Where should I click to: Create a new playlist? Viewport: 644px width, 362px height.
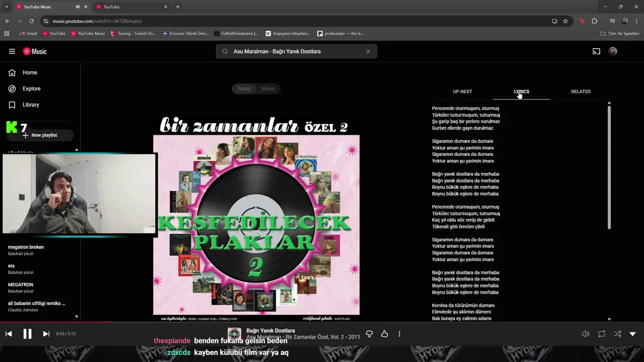pyautogui.click(x=39, y=135)
